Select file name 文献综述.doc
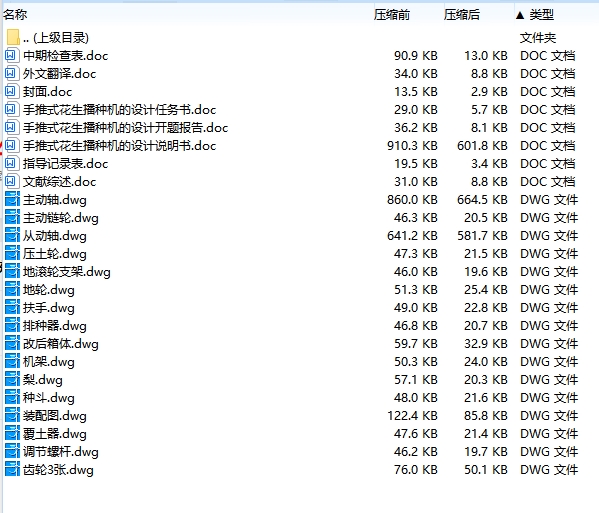Screen dimensions: 599x513 tap(59, 182)
